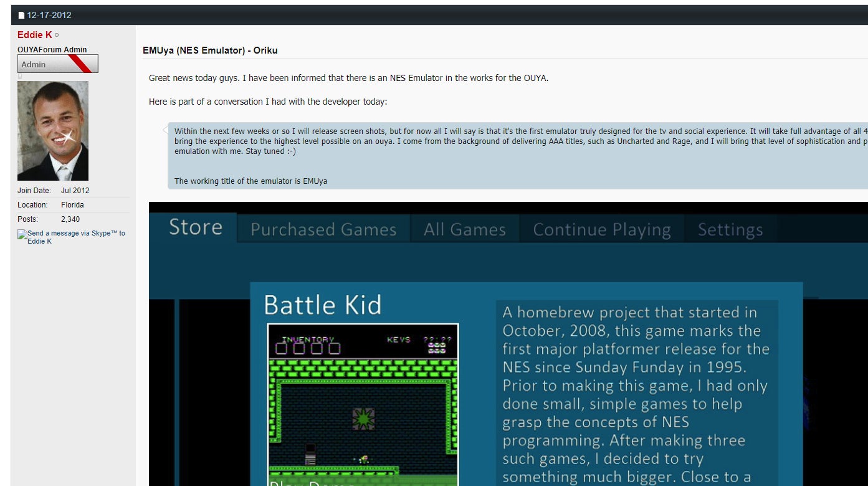Click "Send a message via Skype to Eddie K"

tap(72, 237)
